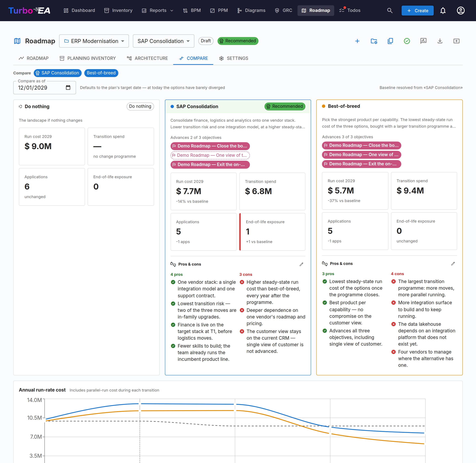This screenshot has height=463, width=476.
Task: Click the duplicate copy icon
Action: (x=390, y=41)
